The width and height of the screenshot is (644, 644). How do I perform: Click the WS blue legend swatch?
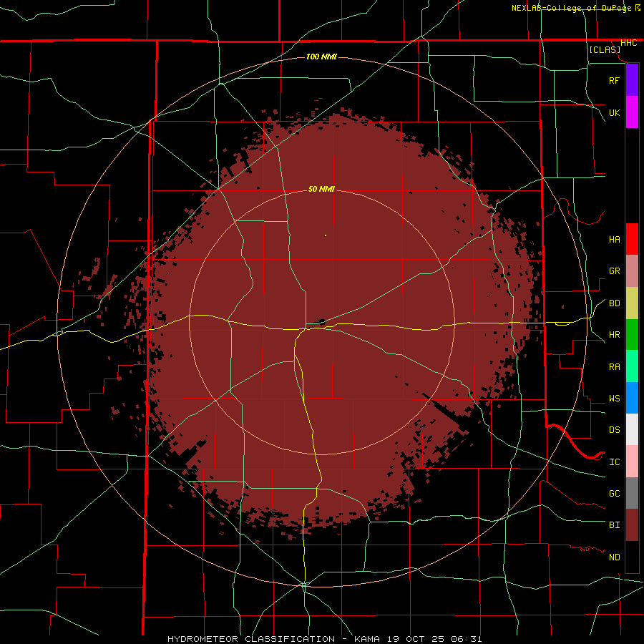tap(632, 398)
